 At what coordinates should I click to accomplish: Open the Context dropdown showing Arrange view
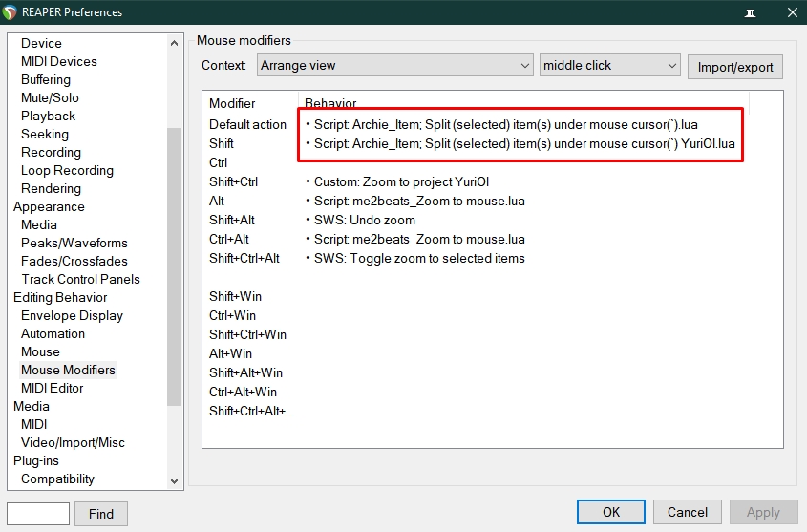coord(394,65)
